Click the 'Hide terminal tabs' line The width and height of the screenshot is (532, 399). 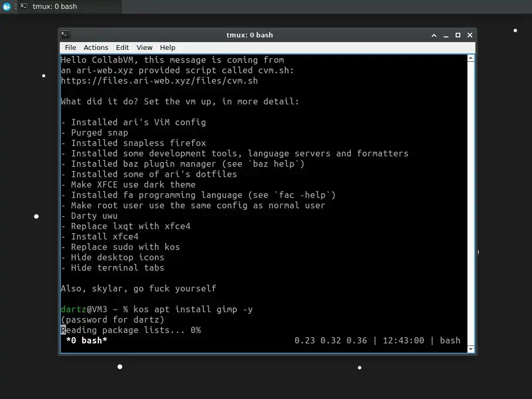[x=113, y=268]
